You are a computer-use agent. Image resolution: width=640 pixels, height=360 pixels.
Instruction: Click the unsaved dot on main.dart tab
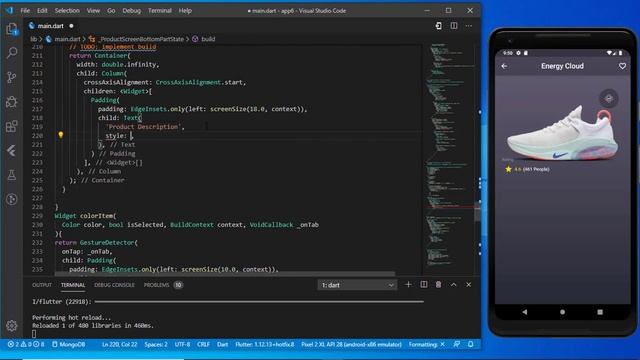71,26
